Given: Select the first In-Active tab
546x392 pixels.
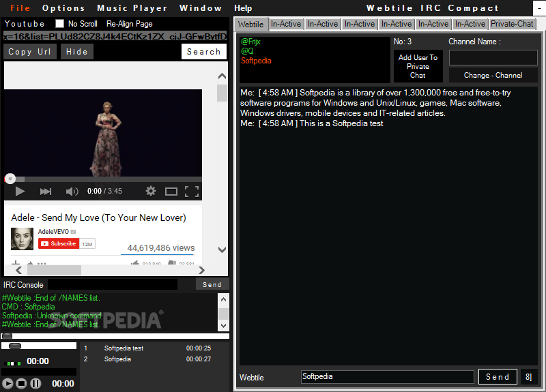Looking at the screenshot, I should 286,24.
